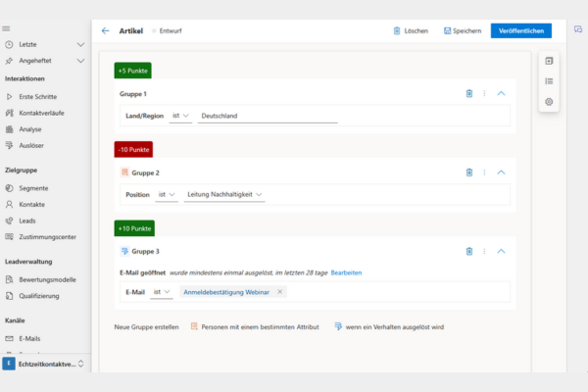The width and height of the screenshot is (588, 392).
Task: Click the add-panel icon in the side toolbar
Action: (x=549, y=61)
